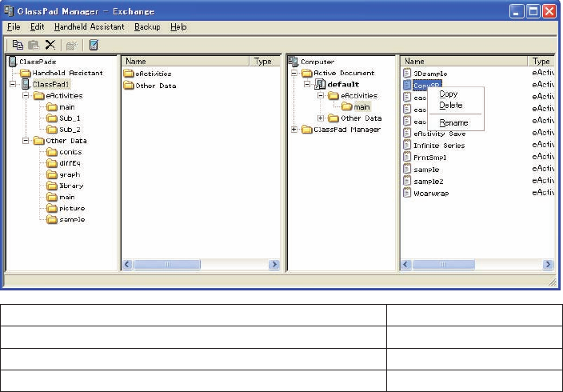
Task: Click the Delete X toolbar icon
Action: coord(50,45)
